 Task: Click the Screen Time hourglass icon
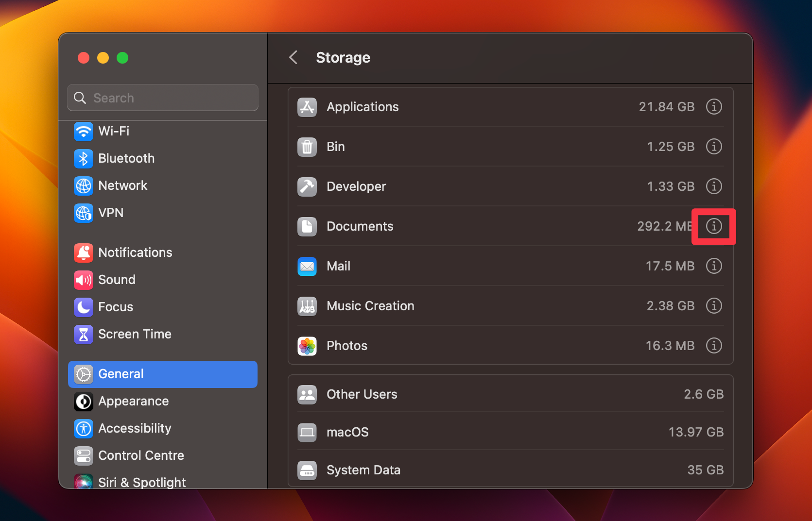83,334
